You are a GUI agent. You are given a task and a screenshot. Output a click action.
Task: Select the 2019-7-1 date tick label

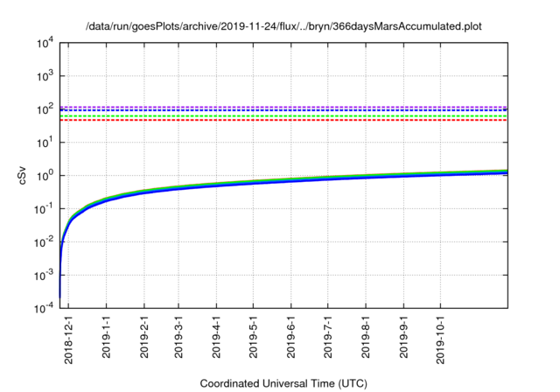326,338
